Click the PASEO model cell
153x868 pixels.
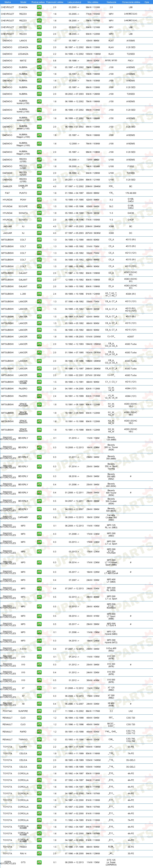(x=23, y=847)
